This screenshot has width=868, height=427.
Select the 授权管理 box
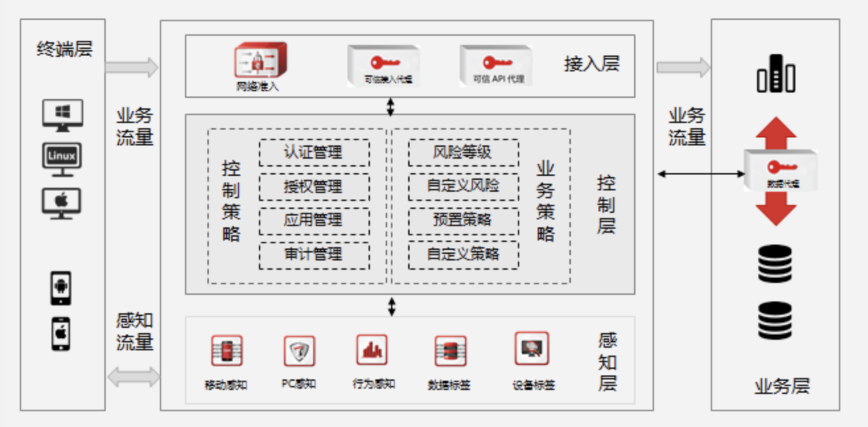tap(314, 186)
